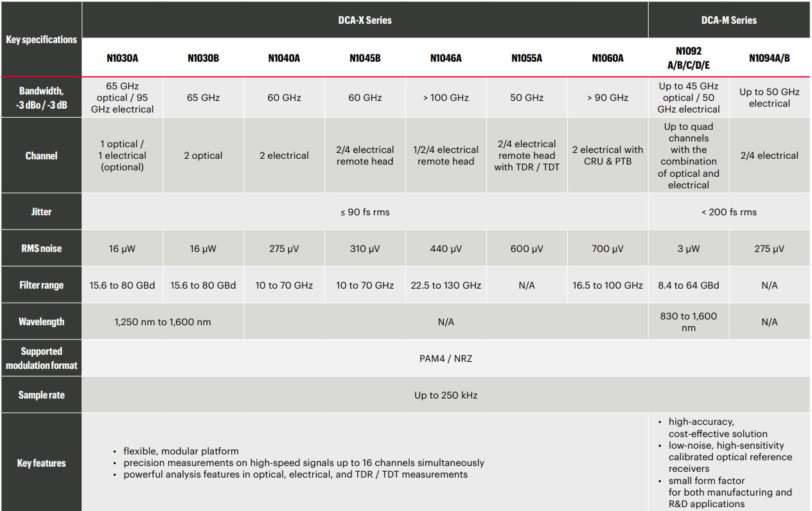Screen dimensions: 812x511
Task: Click the "Filter range" row label
Action: coord(41,285)
